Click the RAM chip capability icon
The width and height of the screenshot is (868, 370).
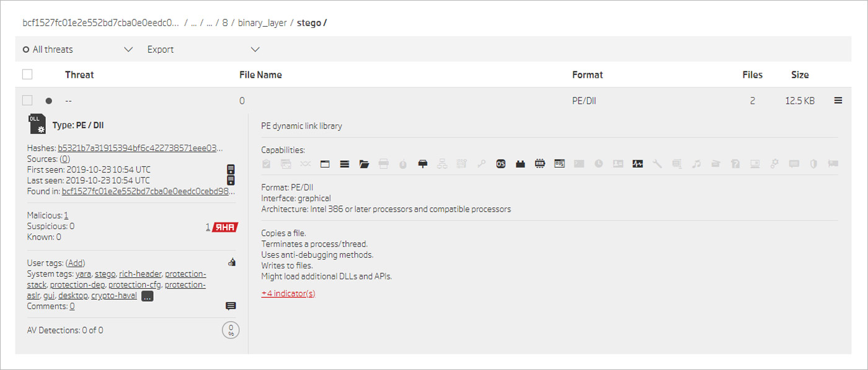[x=539, y=164]
